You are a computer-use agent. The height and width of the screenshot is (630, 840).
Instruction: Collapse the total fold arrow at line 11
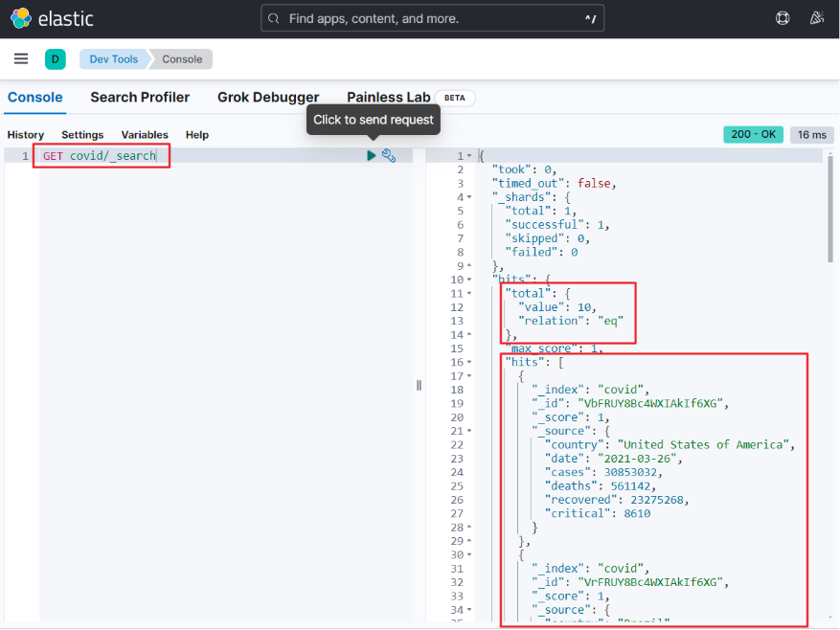(x=469, y=294)
